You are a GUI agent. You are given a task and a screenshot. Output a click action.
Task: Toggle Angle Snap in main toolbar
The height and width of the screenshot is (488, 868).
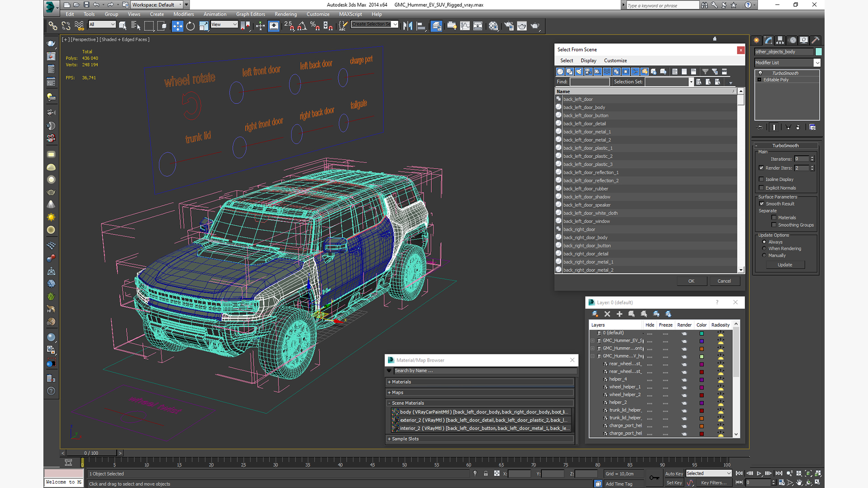pos(302,26)
